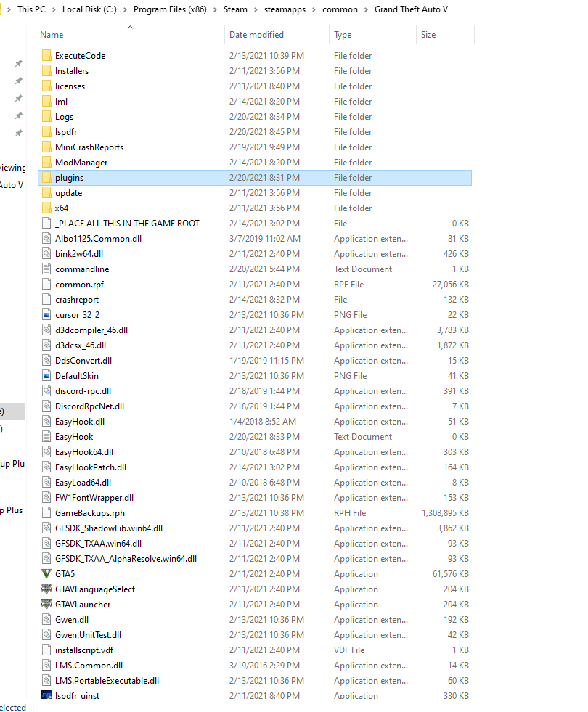Go to the This PC breadcrumb
Image resolution: width=588 pixels, height=712 pixels.
31,9
